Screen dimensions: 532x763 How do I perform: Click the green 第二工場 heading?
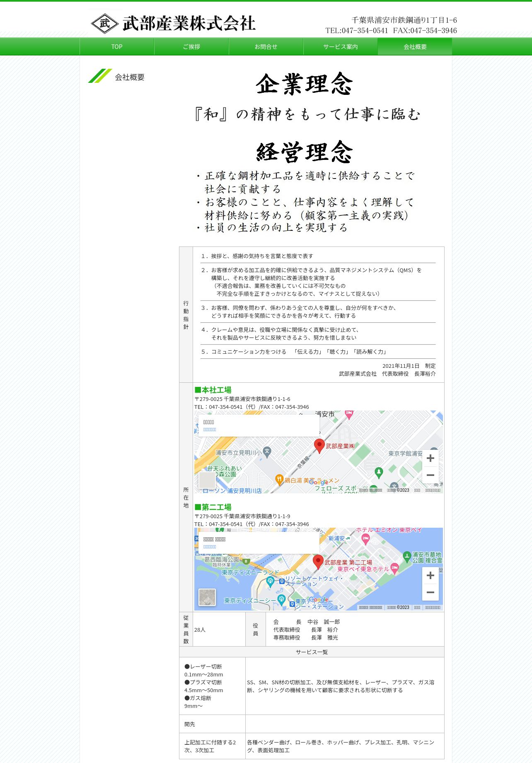(x=213, y=507)
